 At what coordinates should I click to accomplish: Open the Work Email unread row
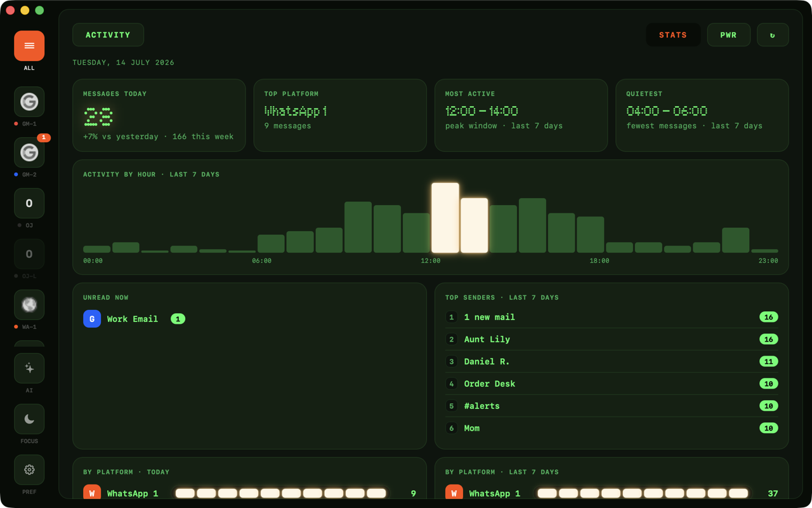249,319
